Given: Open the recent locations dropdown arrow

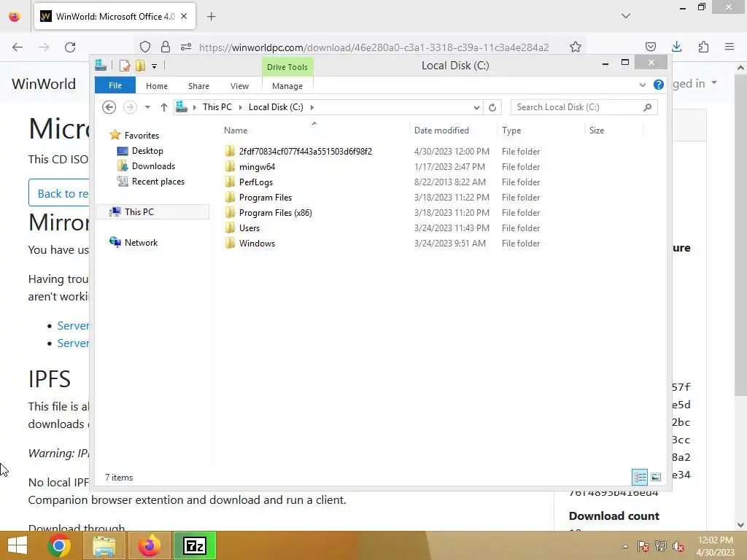Looking at the screenshot, I should coord(147,107).
